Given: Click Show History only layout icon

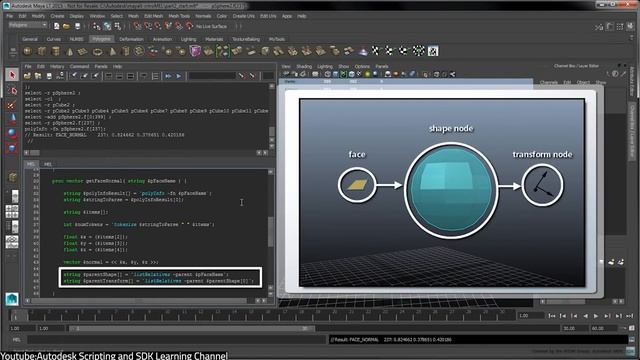Looking at the screenshot, I should (x=109, y=76).
